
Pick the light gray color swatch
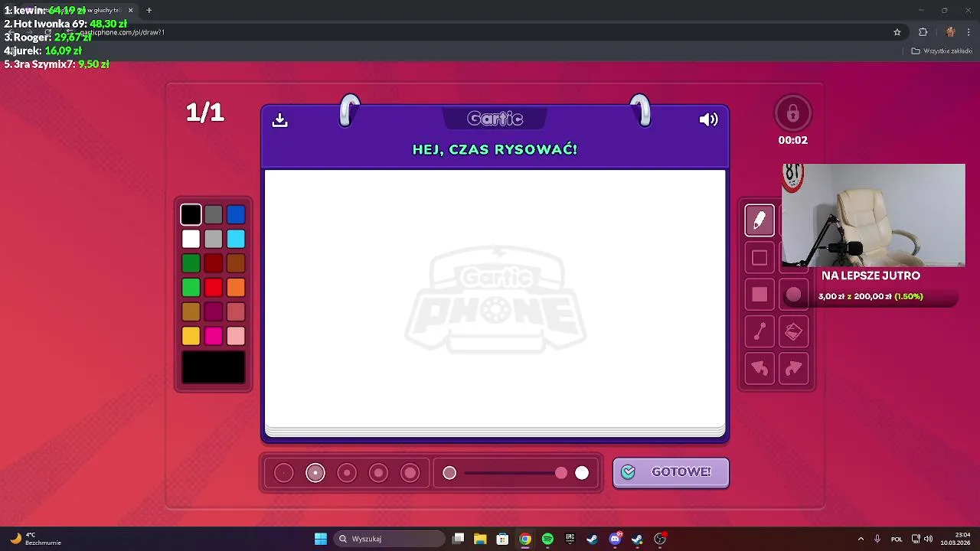click(x=214, y=240)
